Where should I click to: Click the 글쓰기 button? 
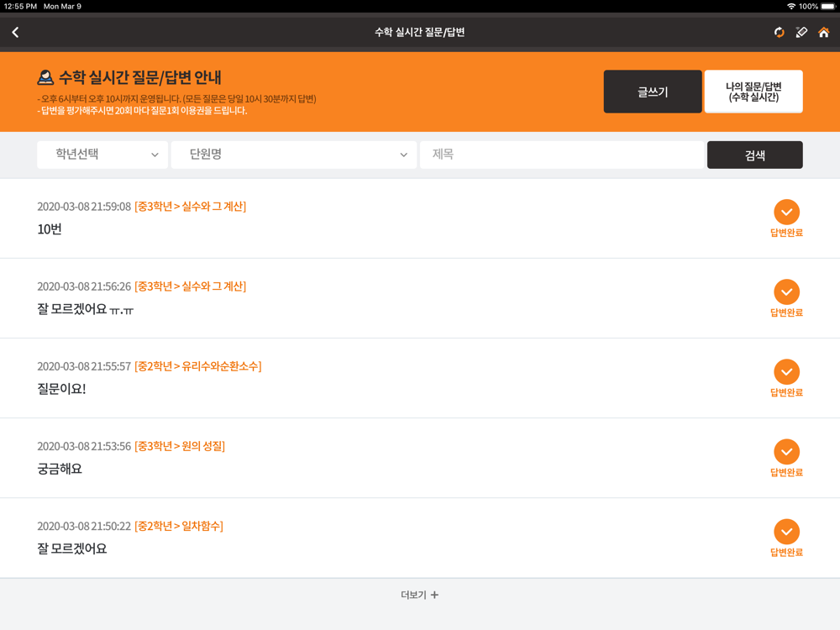(653, 92)
